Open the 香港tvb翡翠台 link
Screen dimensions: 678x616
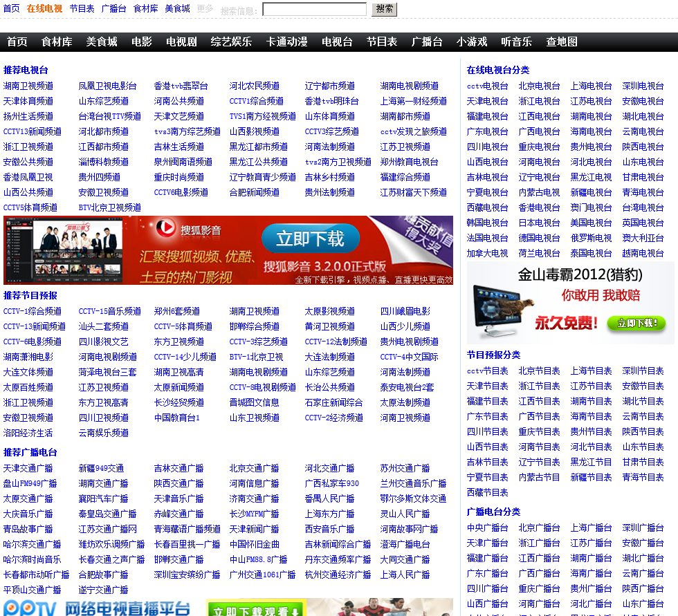coord(181,86)
